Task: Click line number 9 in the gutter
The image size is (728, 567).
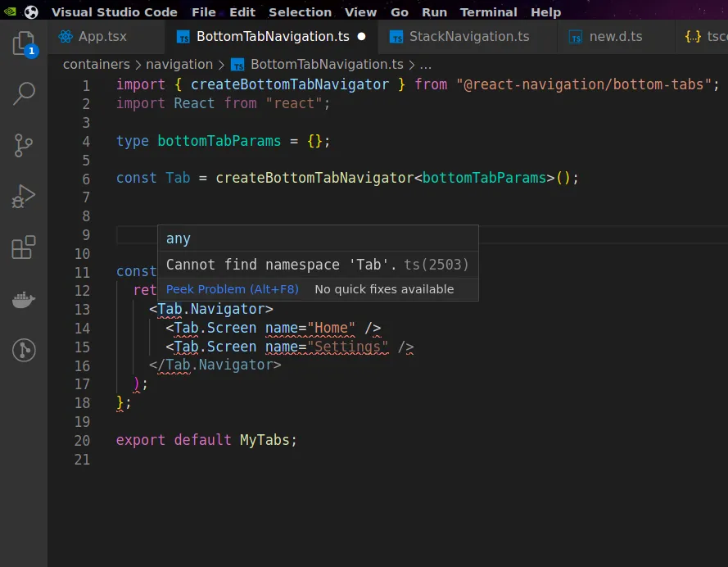Action: [86, 235]
